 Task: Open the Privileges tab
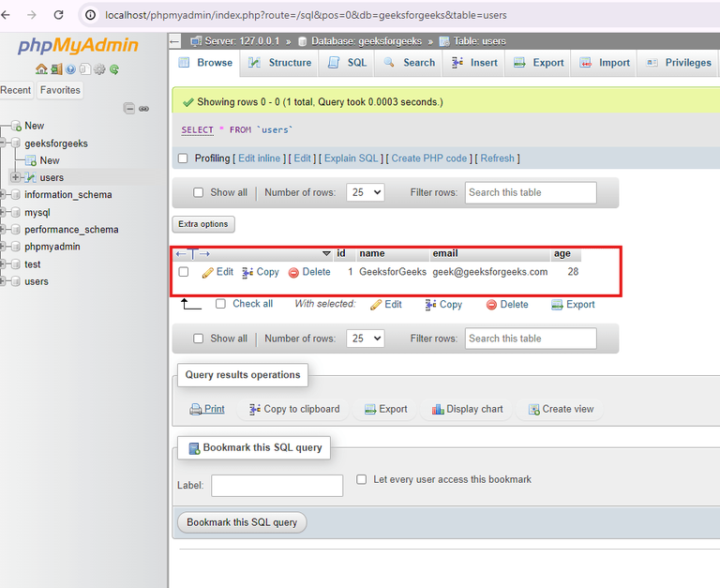point(679,63)
